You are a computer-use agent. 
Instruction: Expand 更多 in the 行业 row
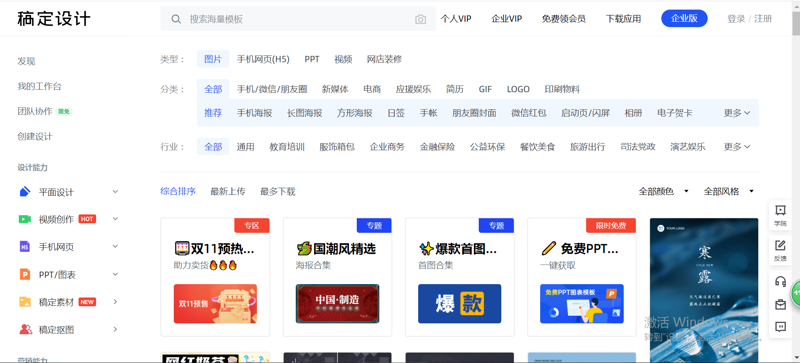point(737,147)
